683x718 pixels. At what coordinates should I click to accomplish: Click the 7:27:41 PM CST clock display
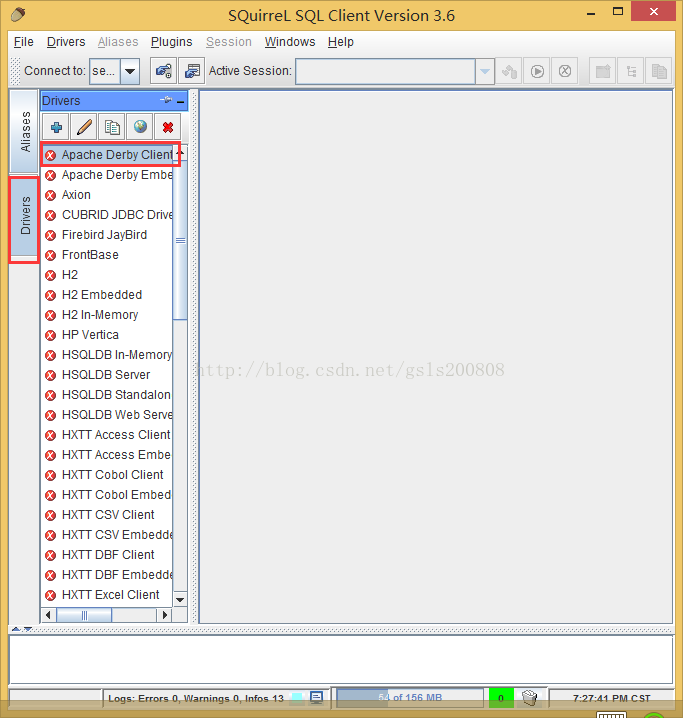point(612,698)
